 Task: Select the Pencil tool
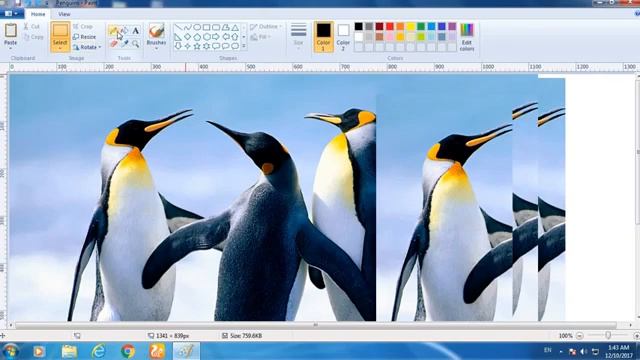click(x=113, y=31)
